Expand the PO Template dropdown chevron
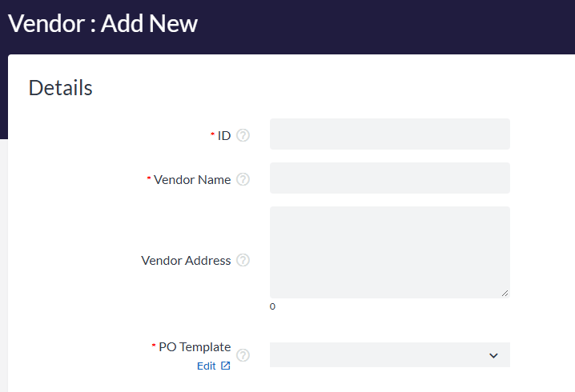 click(493, 355)
